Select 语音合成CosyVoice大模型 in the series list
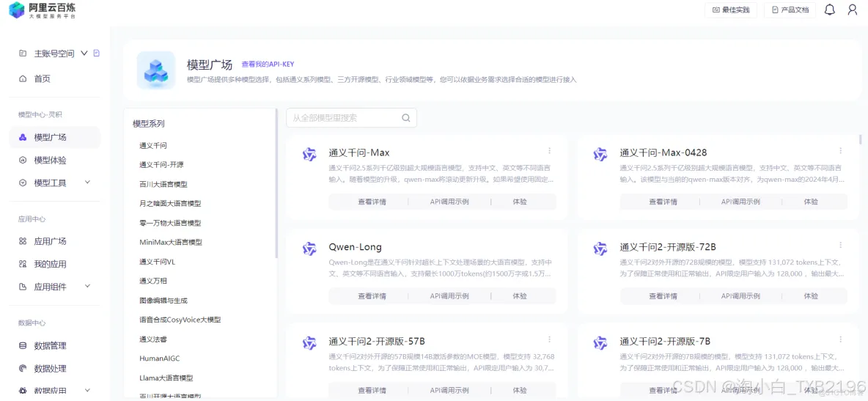 click(180, 320)
